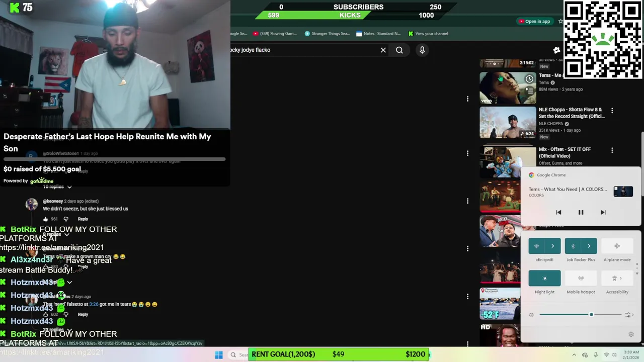The width and height of the screenshot is (644, 362).
Task: Open quick settings gear icon
Action: (x=631, y=334)
